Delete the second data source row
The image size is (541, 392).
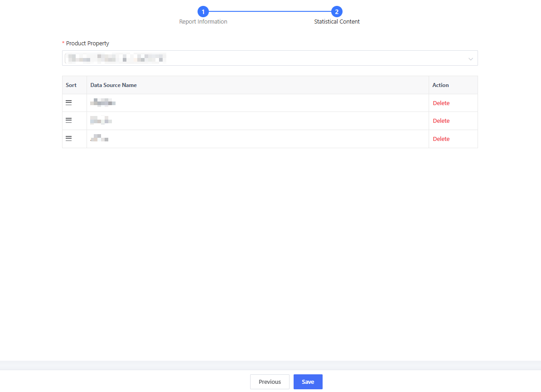[441, 121]
